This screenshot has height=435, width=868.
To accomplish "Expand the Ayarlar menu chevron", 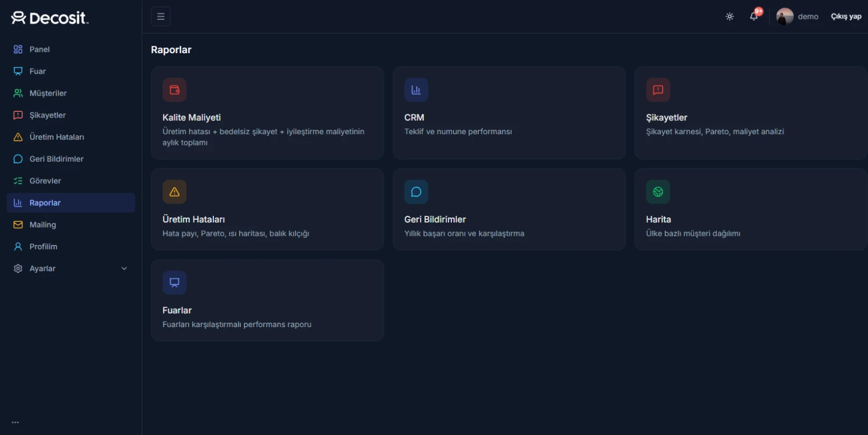I will 124,268.
